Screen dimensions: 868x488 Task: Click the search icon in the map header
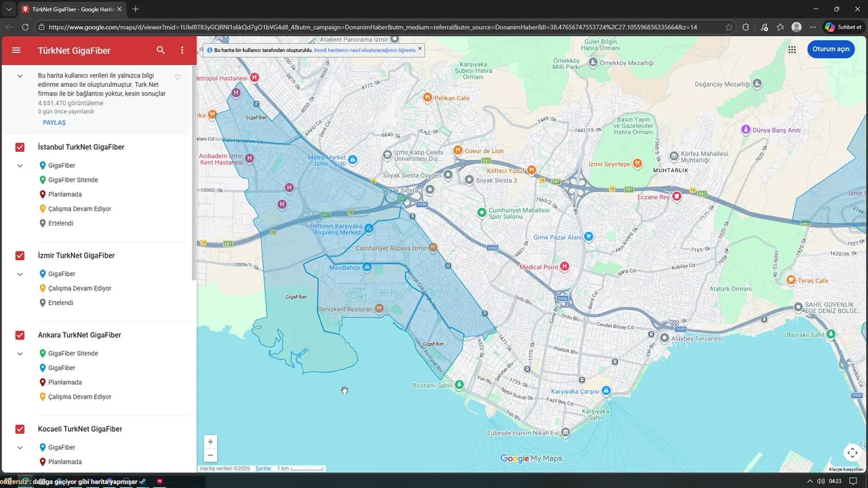161,50
